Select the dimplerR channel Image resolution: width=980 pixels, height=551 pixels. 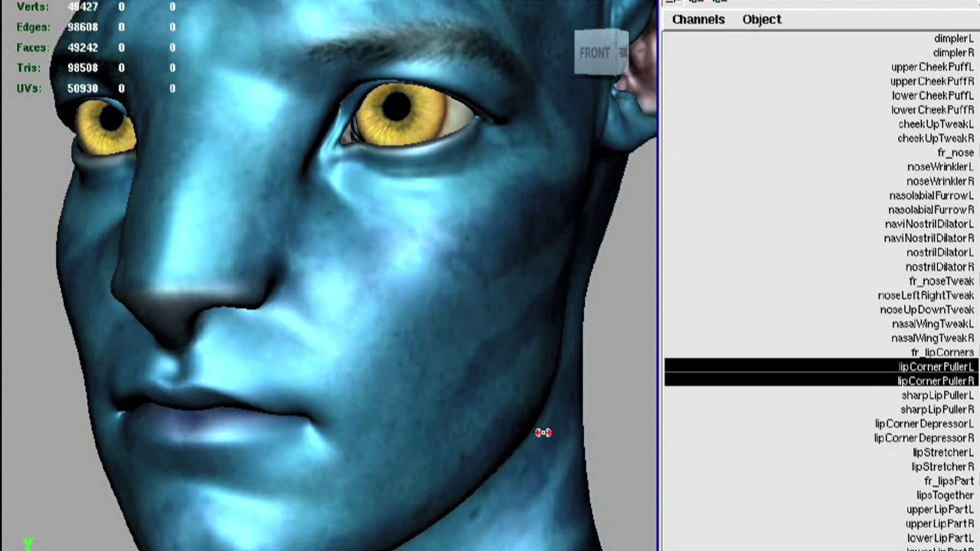[953, 53]
